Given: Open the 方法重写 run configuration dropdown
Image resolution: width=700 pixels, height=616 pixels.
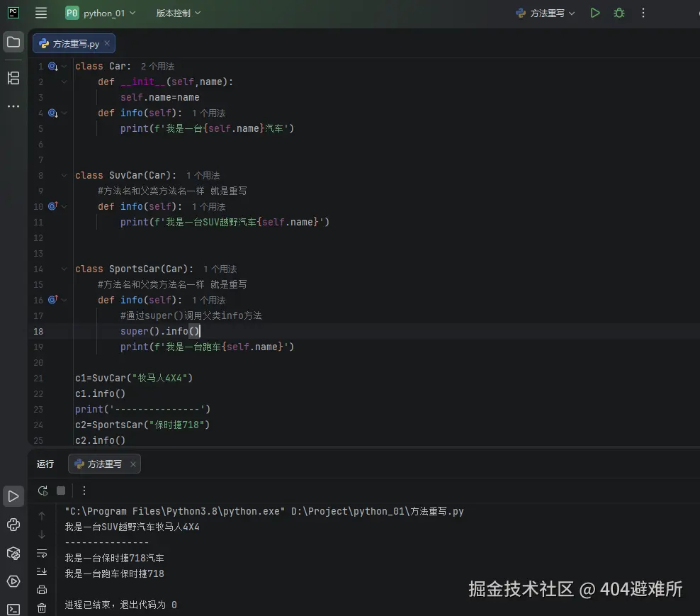Looking at the screenshot, I should coord(546,13).
